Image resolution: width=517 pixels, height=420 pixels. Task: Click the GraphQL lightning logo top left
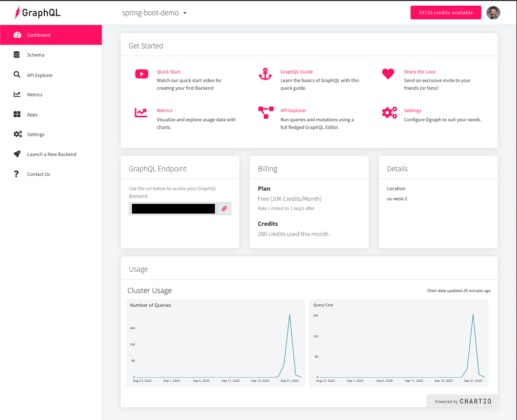[x=16, y=12]
